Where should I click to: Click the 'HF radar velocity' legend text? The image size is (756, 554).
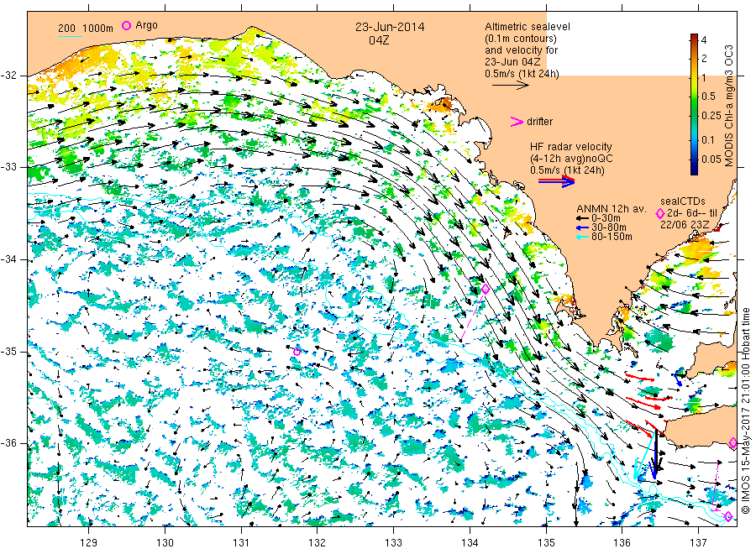(x=571, y=146)
